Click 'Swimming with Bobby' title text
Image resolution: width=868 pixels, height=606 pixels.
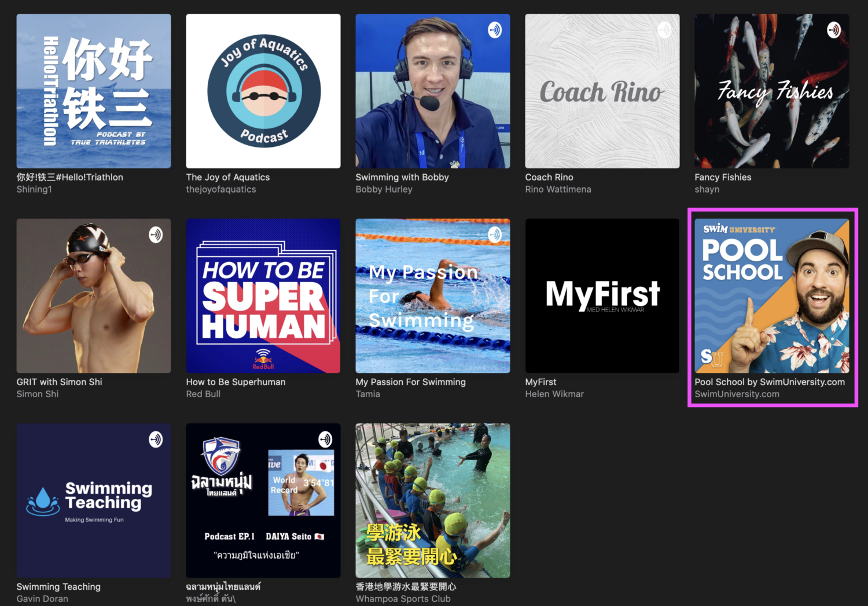tap(402, 177)
